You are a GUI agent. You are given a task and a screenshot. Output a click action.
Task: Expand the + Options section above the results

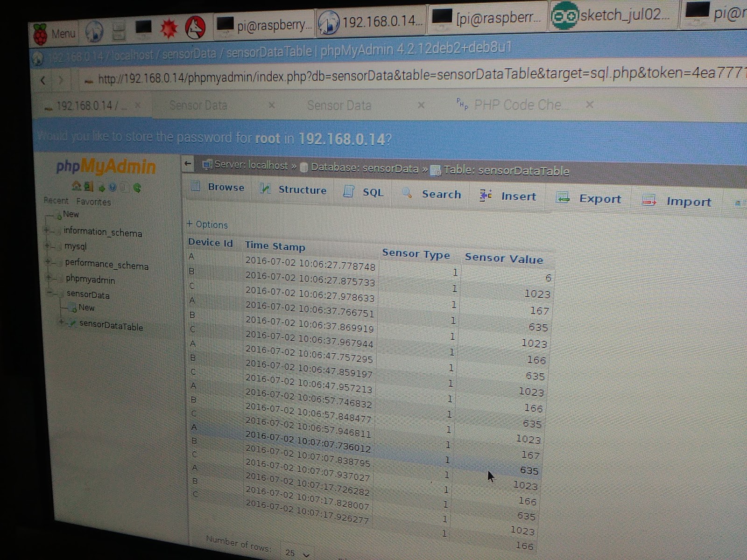(x=207, y=225)
